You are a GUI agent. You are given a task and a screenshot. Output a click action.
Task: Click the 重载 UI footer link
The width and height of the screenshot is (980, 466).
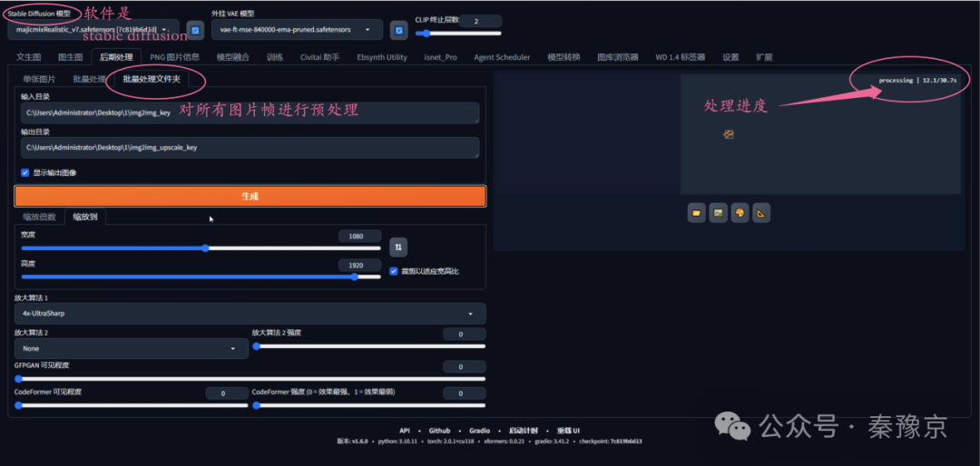click(x=569, y=431)
